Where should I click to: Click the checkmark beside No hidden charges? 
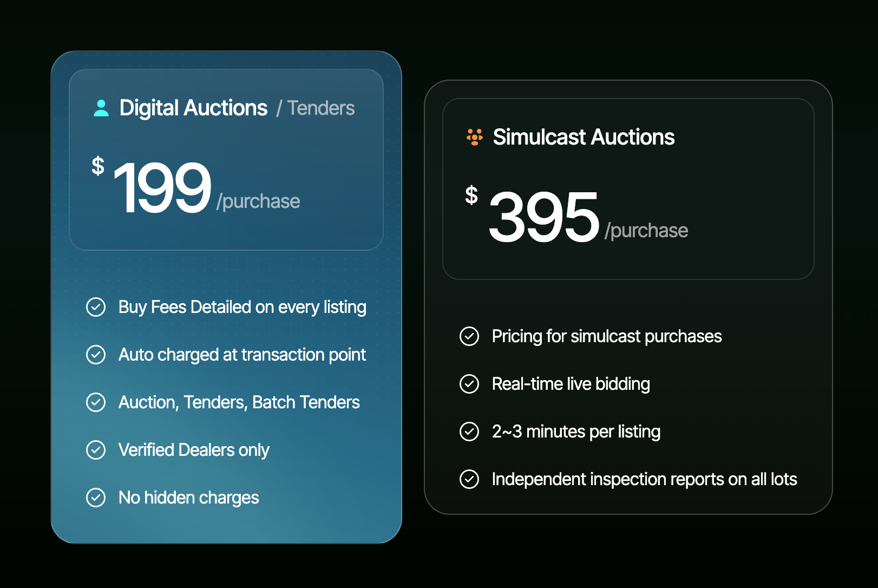[x=96, y=497]
